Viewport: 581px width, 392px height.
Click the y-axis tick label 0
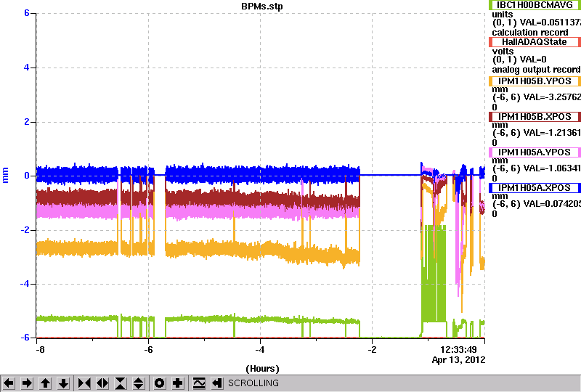27,176
